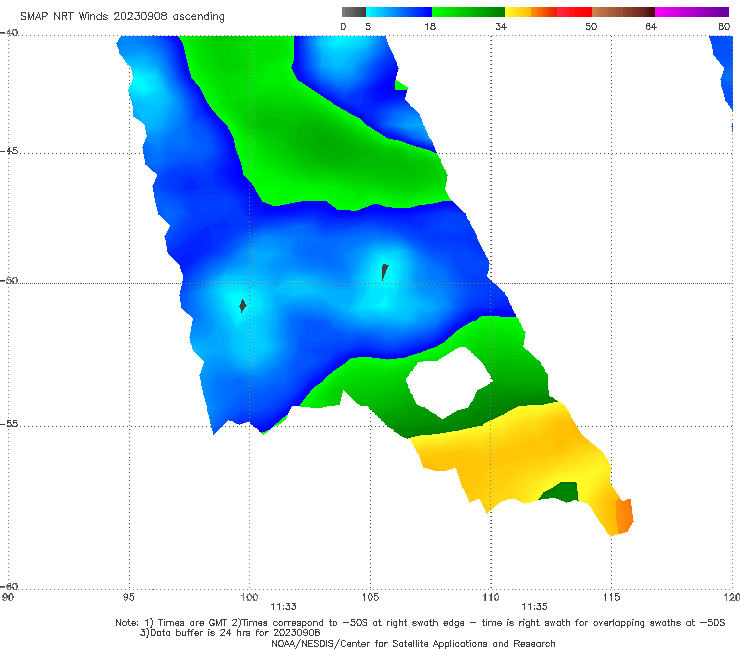Click the cyan-blue segment of the color bar
This screenshot has height=650, width=740.
399,12
